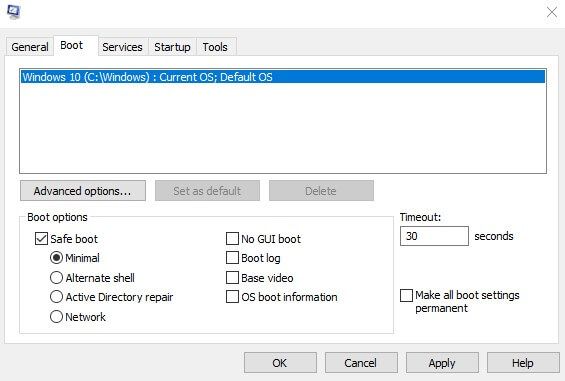The width and height of the screenshot is (565, 381).
Task: Select the Minimal radio button
Action: tap(56, 258)
